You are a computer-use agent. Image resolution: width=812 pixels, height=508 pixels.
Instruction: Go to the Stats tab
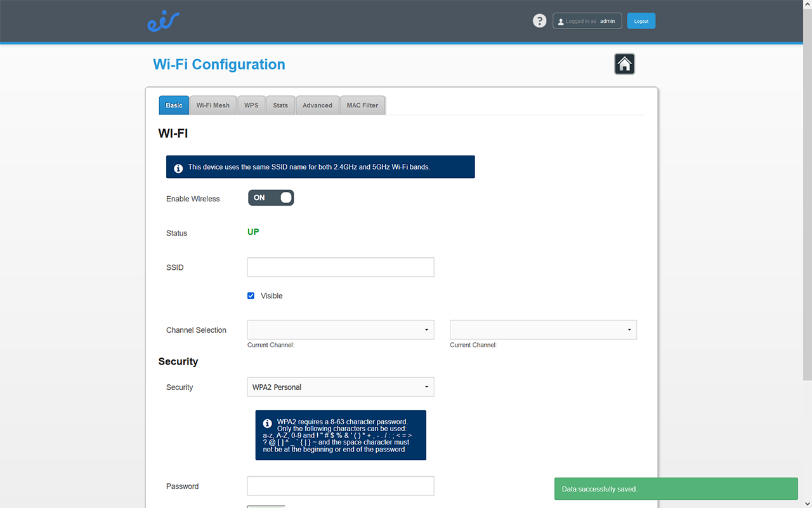tap(280, 105)
